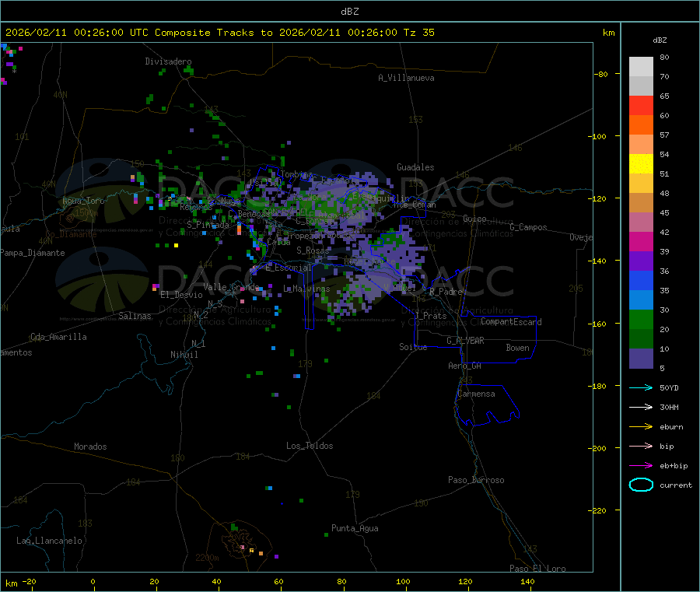Image resolution: width=700 pixels, height=592 pixels.
Task: Select the bright green 20-30 dBZ swatch
Action: (641, 319)
